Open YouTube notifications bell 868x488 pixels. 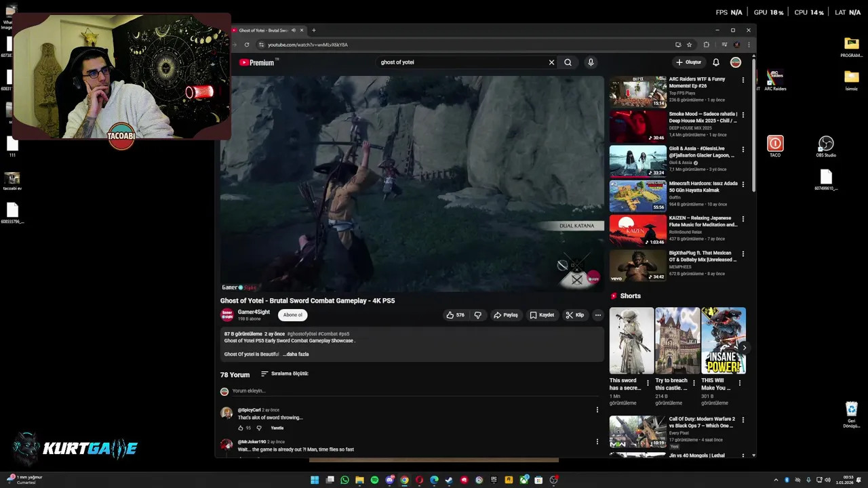716,62
